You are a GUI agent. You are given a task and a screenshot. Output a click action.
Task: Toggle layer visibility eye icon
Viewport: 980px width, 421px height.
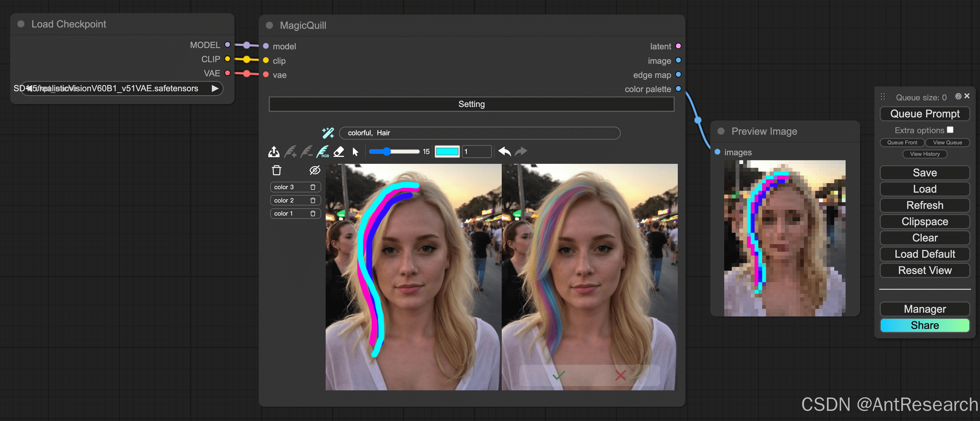(315, 170)
